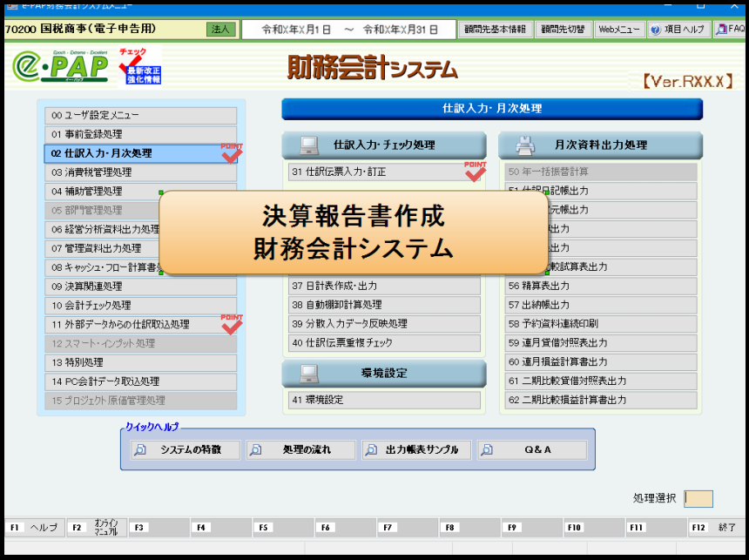
Task: Click the 顧問先切替 button
Action: point(562,30)
